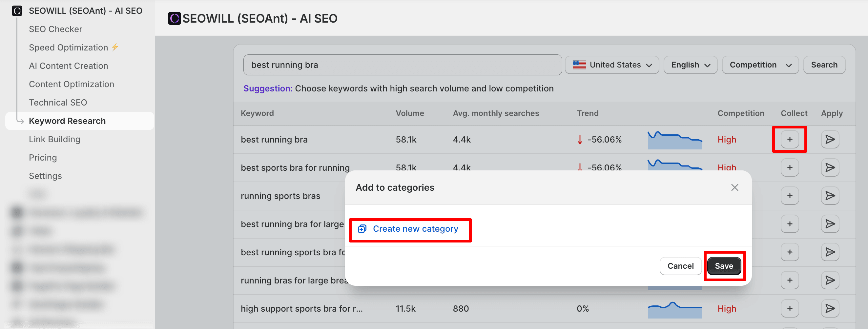Click the Search button

(x=824, y=65)
